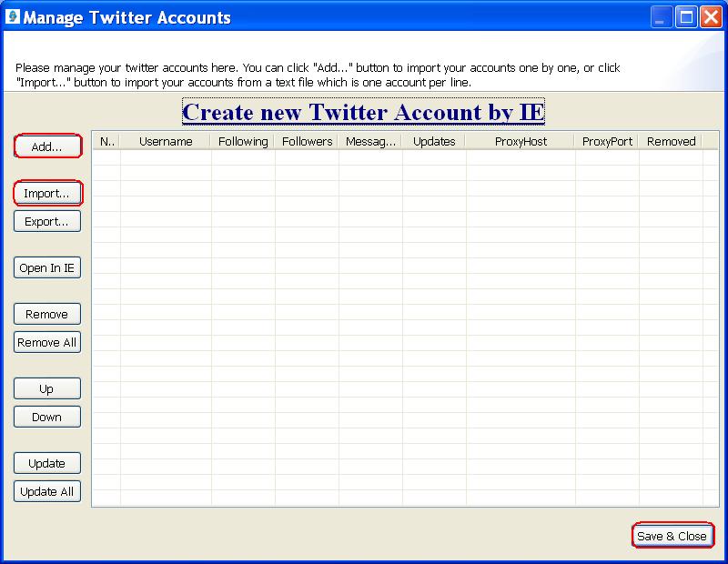The width and height of the screenshot is (728, 564).
Task: Export accounts with the Export... button
Action: 47,221
